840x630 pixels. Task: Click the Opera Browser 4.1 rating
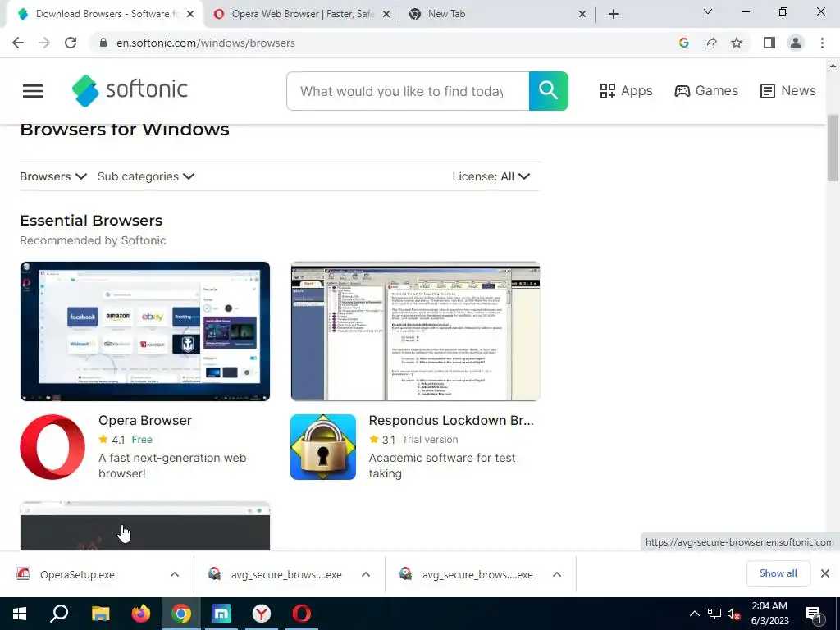112,440
